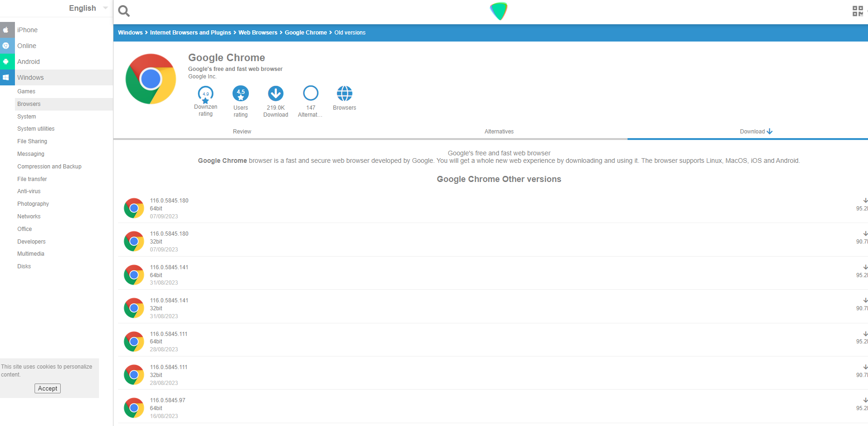Download arrow for 116.0.5845.141 64bit
This screenshot has height=426, width=868.
click(865, 267)
